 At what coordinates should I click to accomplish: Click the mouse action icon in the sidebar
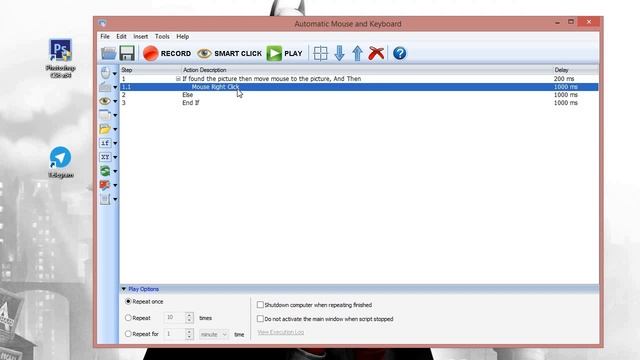105,73
